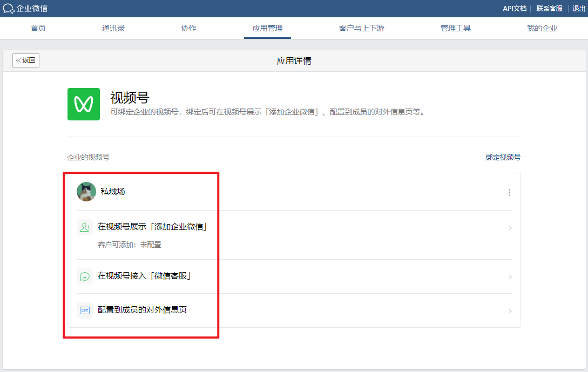This screenshot has height=372, width=588.
Task: Click the 联系客服 link
Action: (549, 8)
